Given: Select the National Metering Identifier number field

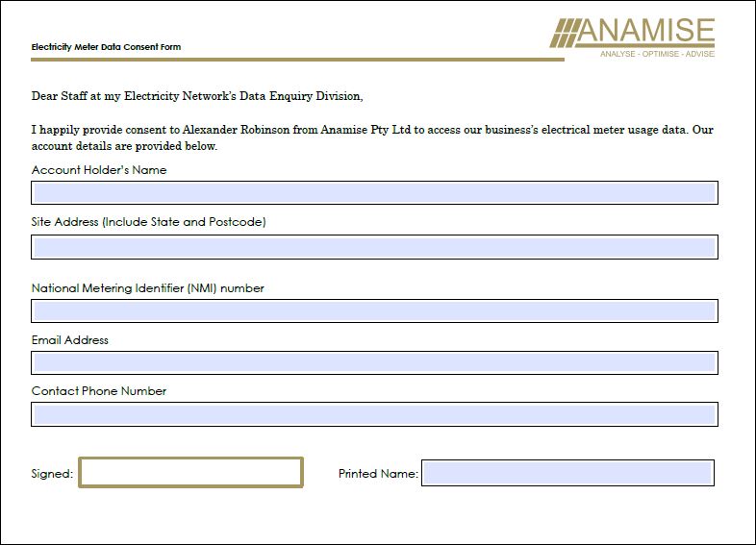Looking at the screenshot, I should [x=374, y=310].
